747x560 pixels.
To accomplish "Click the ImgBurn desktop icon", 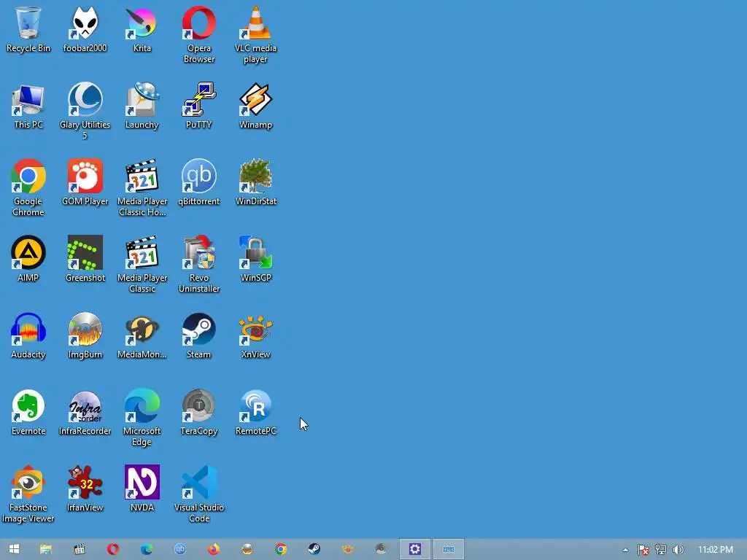I will coord(85,335).
